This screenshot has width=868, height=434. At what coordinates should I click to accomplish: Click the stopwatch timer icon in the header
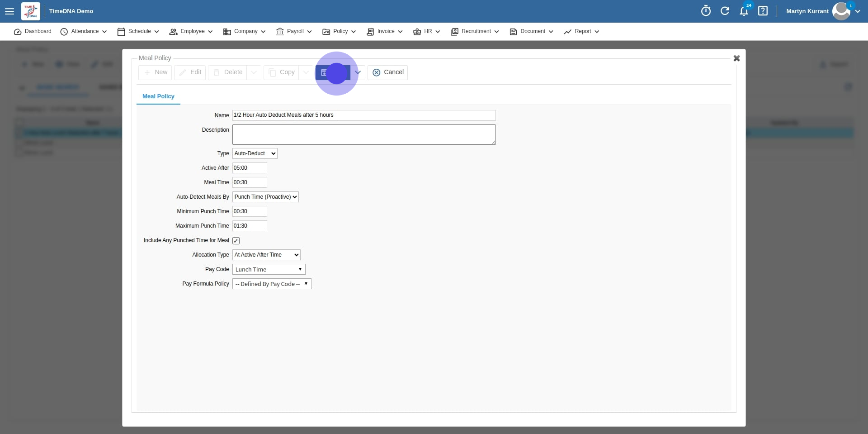pyautogui.click(x=705, y=11)
